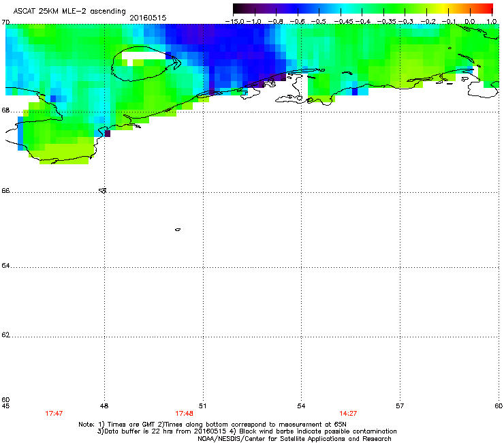This screenshot has height=443, width=504.
Task: Click the latitude label 64
Action: coord(5,266)
